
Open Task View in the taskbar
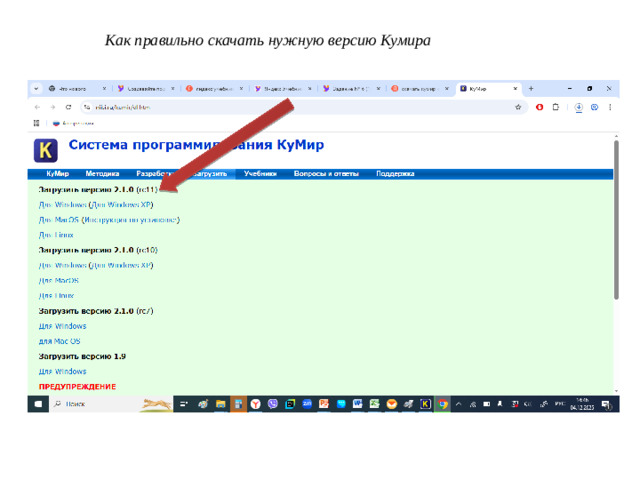click(184, 404)
